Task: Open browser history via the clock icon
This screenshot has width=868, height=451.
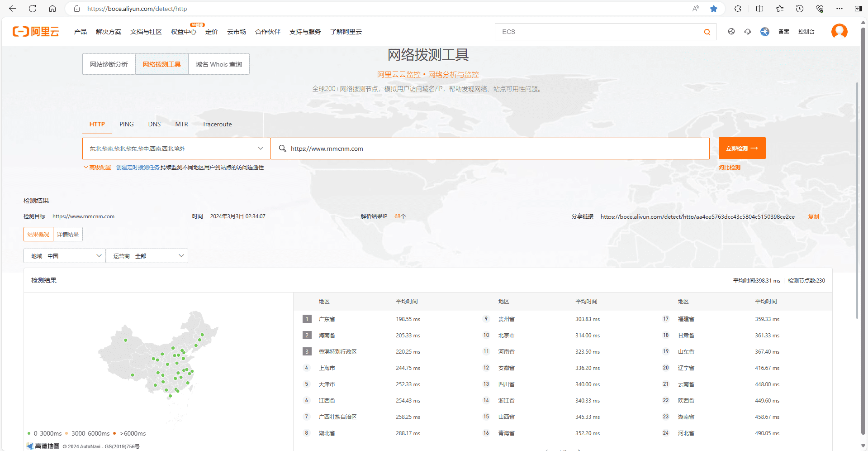Action: [x=800, y=8]
